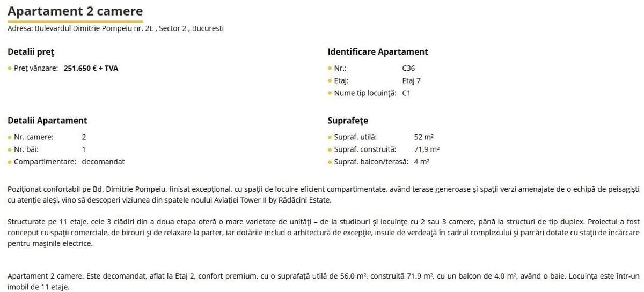Click the "Supraf. balcon/terasă" label
This screenshot has height=292, width=644.
(371, 161)
